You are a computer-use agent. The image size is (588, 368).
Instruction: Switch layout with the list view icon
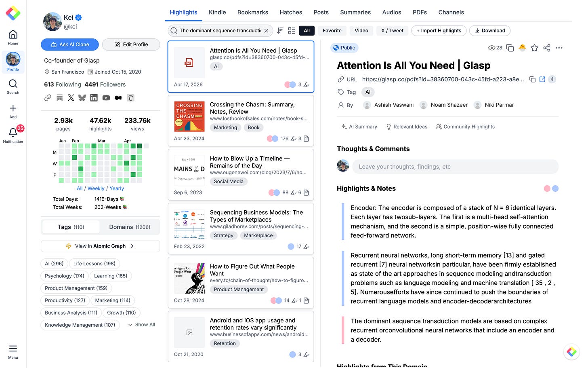point(292,31)
